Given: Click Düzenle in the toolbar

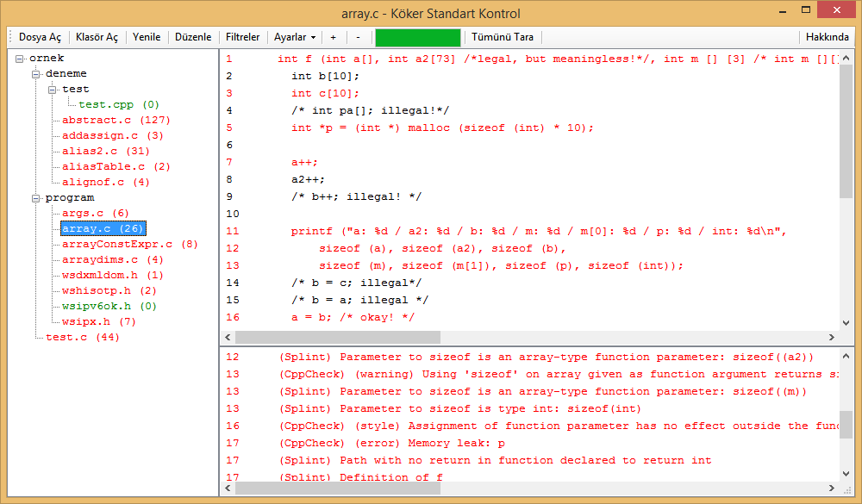Looking at the screenshot, I should click(x=193, y=37).
